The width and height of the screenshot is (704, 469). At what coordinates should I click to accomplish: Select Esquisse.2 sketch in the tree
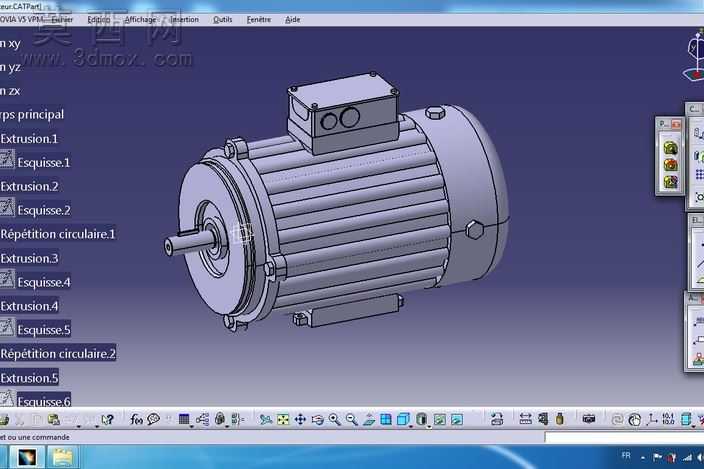coord(44,210)
